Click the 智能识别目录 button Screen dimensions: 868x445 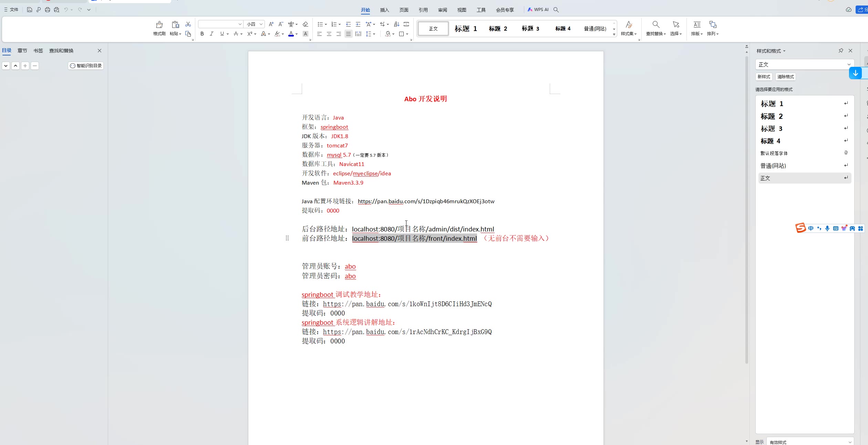(86, 66)
